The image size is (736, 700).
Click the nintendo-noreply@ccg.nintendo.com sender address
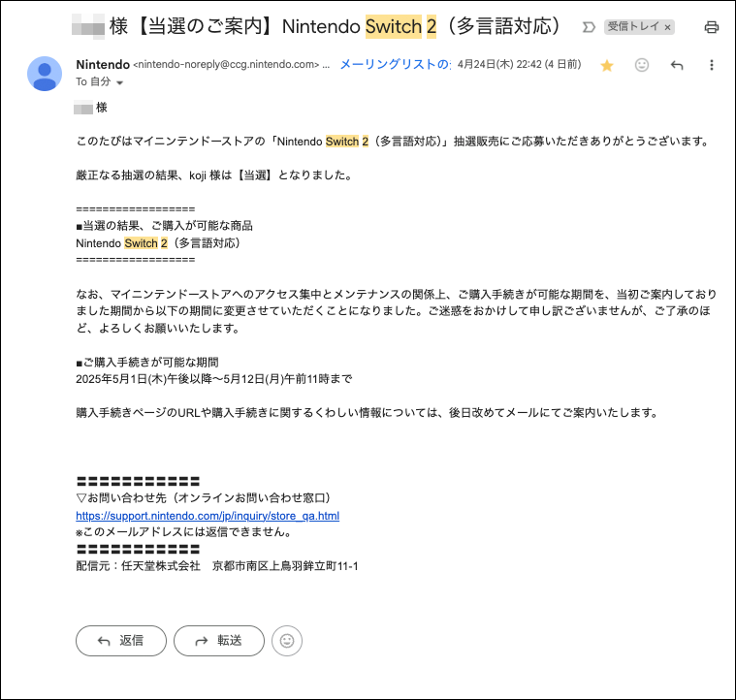(226, 65)
